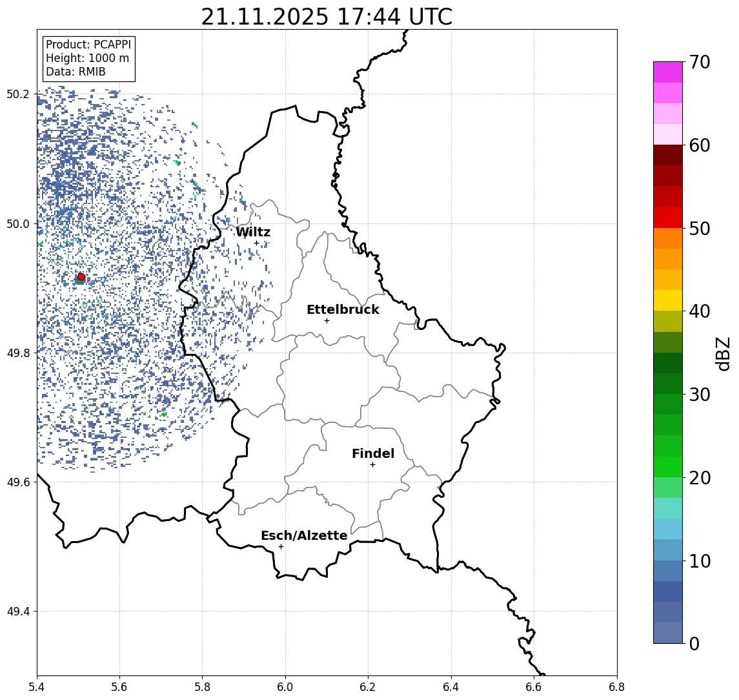Click the 70 value on colorbar
This screenshot has height=700, width=739.
coord(700,62)
